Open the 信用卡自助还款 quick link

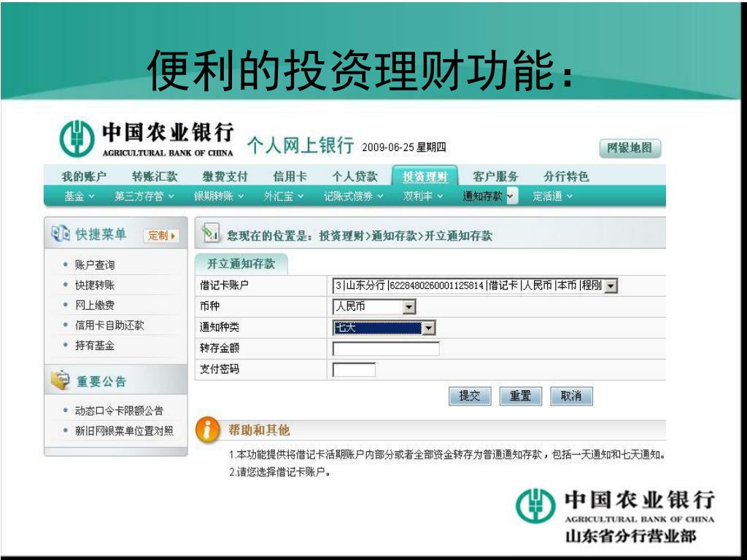(109, 325)
